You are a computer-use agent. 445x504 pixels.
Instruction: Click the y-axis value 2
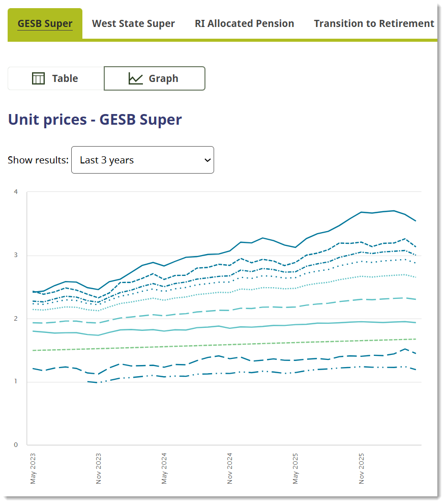(16, 319)
